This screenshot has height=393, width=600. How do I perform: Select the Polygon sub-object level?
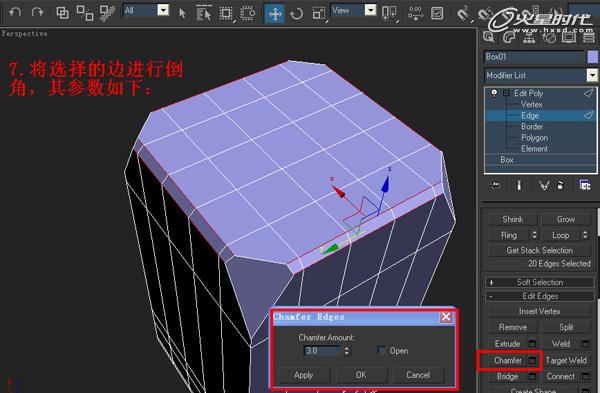coord(534,137)
